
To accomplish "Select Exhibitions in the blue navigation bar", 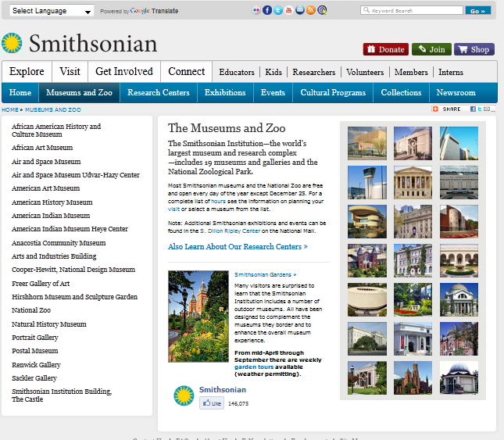I will [x=225, y=92].
